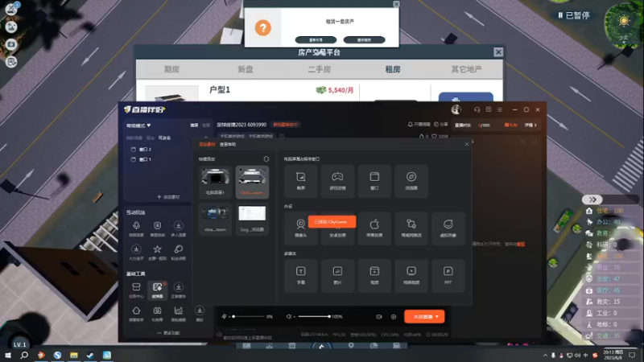Toggle the camera icon beside settings gear

pos(379,317)
